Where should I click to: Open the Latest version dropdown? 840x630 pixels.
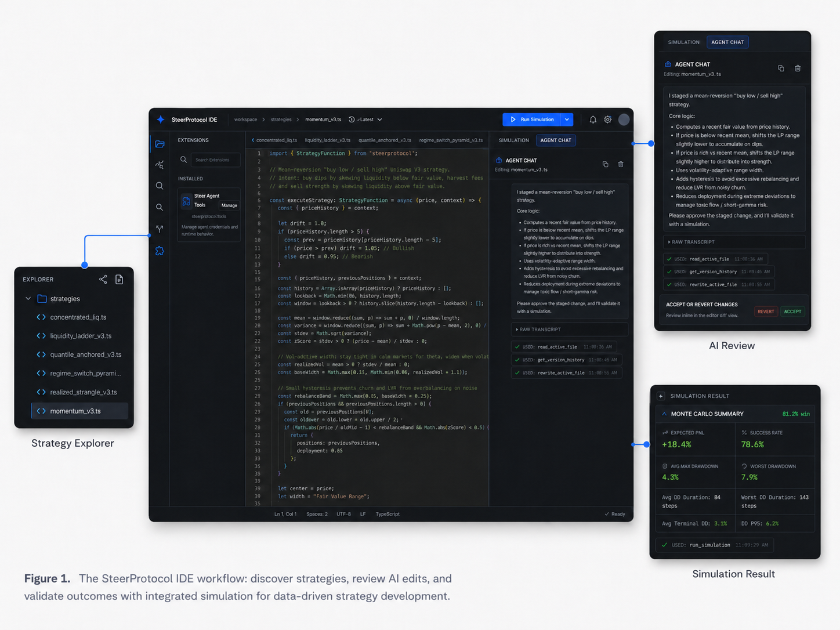pos(370,120)
